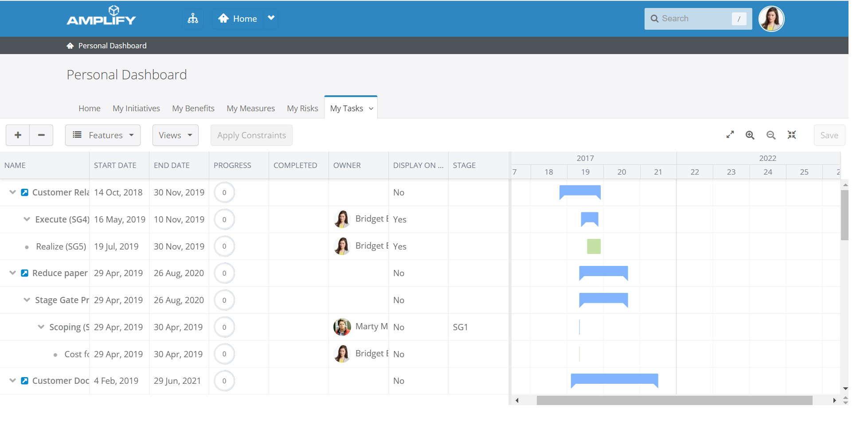Click the minus collapse-all button

click(x=41, y=135)
